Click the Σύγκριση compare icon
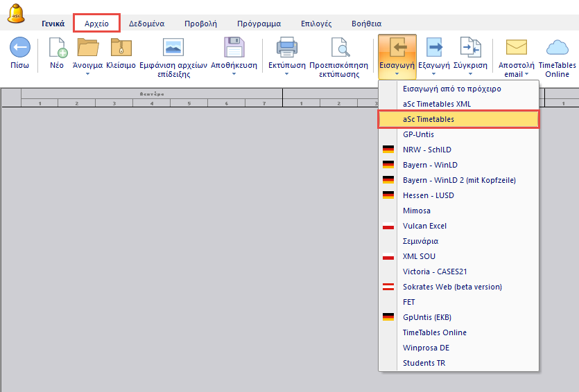The image size is (579, 392). 470,48
